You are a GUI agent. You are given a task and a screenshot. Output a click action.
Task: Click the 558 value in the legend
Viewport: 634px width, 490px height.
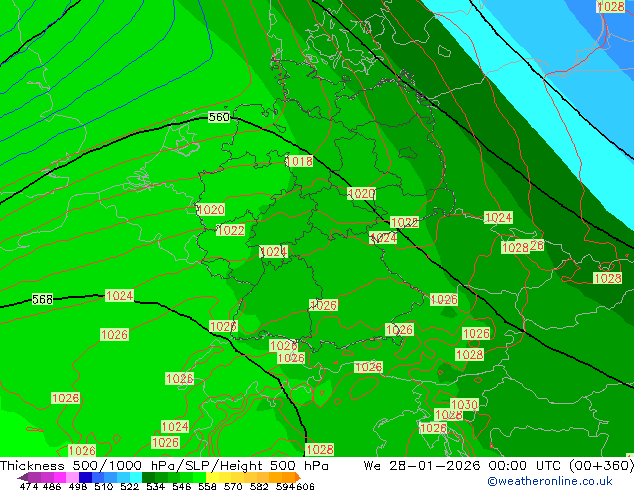click(207, 486)
